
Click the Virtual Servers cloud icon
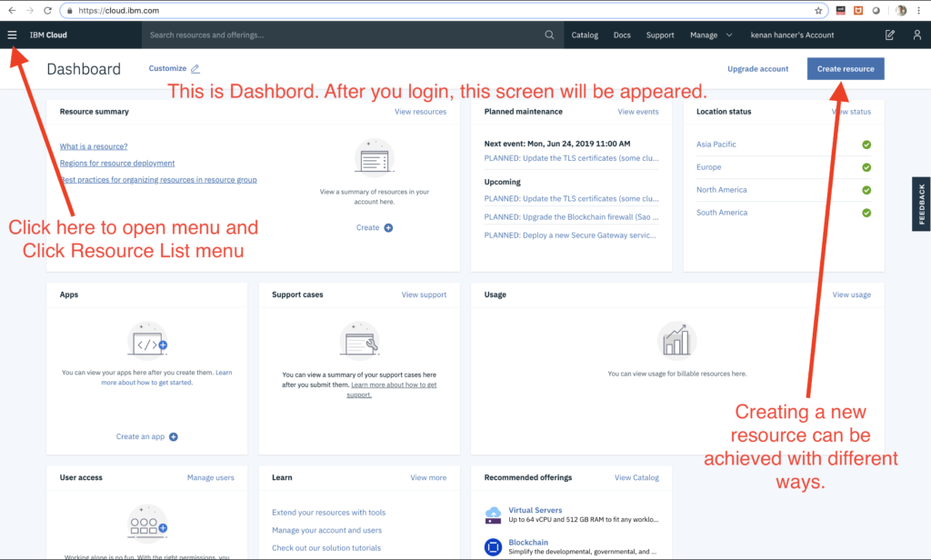(493, 515)
